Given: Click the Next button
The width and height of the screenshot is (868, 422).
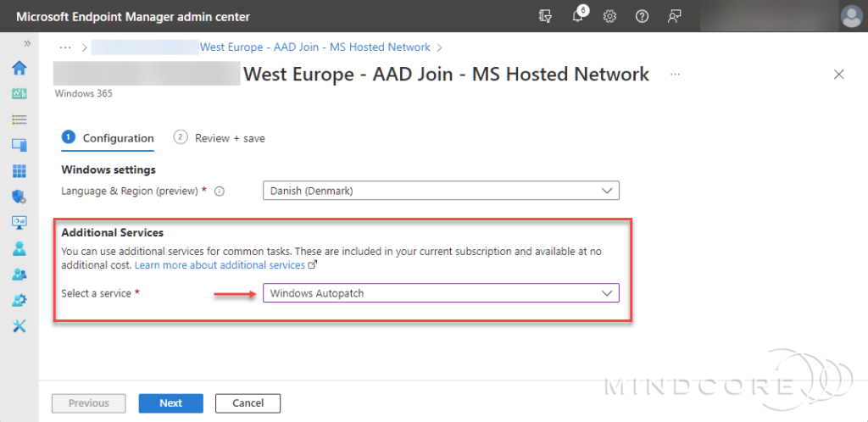Looking at the screenshot, I should (171, 403).
